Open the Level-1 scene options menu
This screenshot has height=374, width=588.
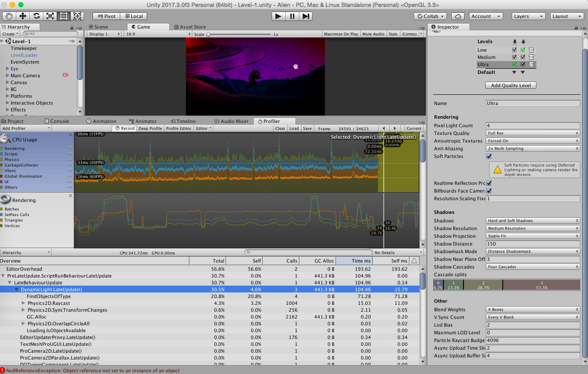click(x=72, y=41)
